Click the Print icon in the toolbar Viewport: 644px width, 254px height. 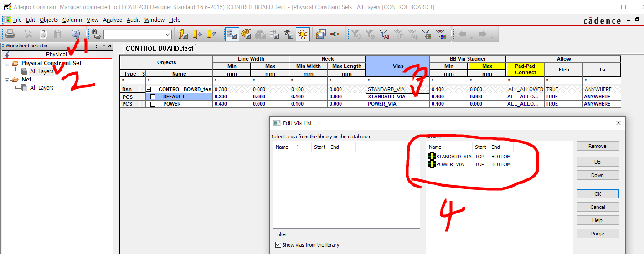[10, 34]
